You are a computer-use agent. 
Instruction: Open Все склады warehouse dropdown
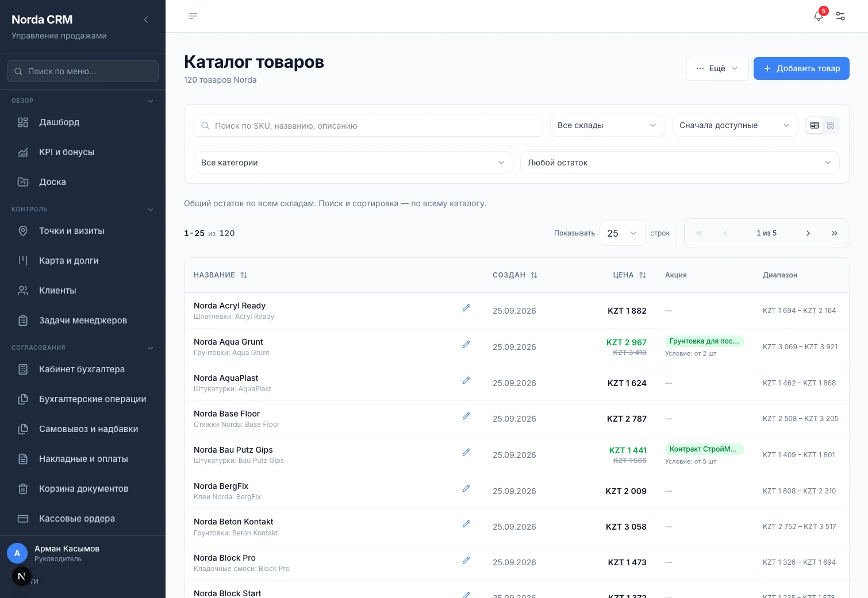point(608,125)
